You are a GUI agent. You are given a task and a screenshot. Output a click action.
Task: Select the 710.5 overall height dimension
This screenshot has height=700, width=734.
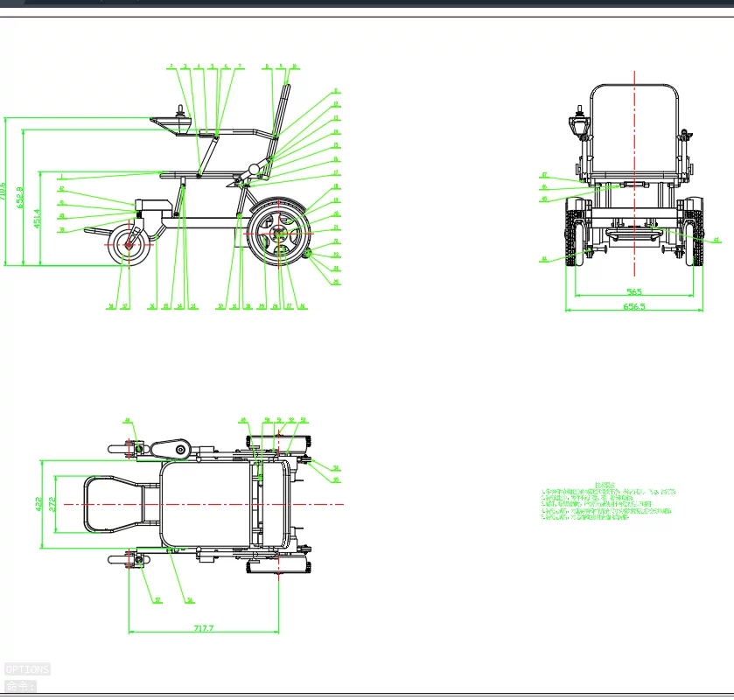(3, 191)
